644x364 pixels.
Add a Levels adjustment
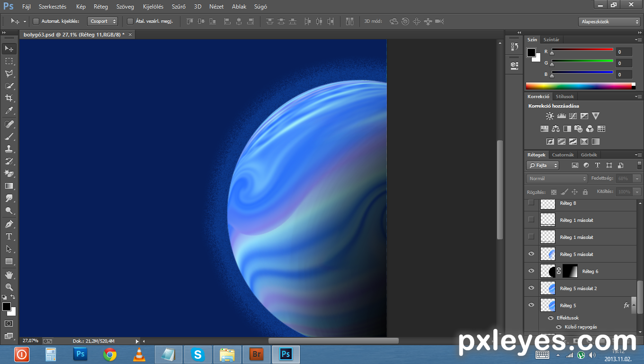pyautogui.click(x=562, y=116)
